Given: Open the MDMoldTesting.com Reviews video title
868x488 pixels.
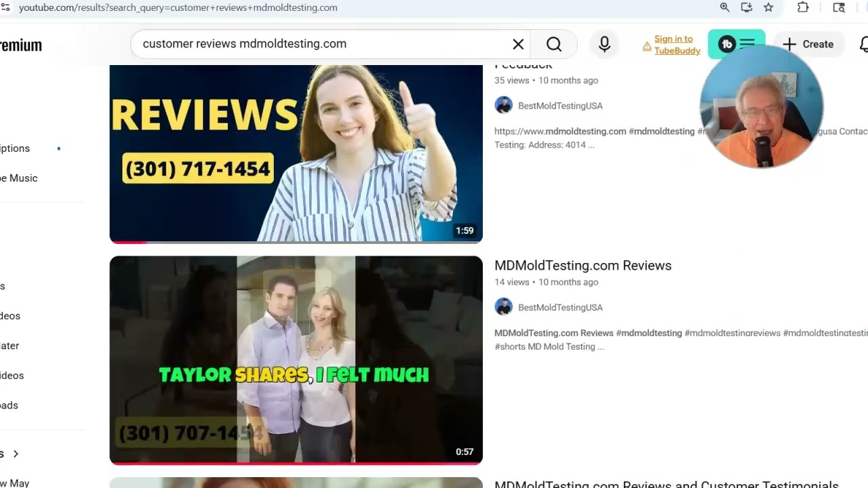Looking at the screenshot, I should (583, 266).
